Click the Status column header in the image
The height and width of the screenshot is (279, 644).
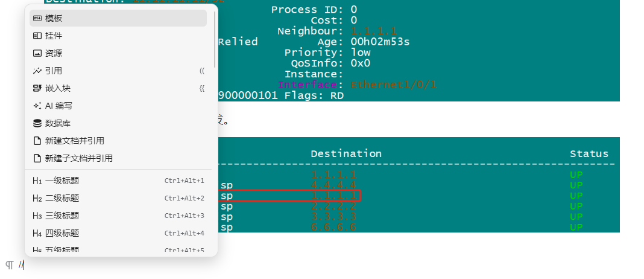(589, 154)
